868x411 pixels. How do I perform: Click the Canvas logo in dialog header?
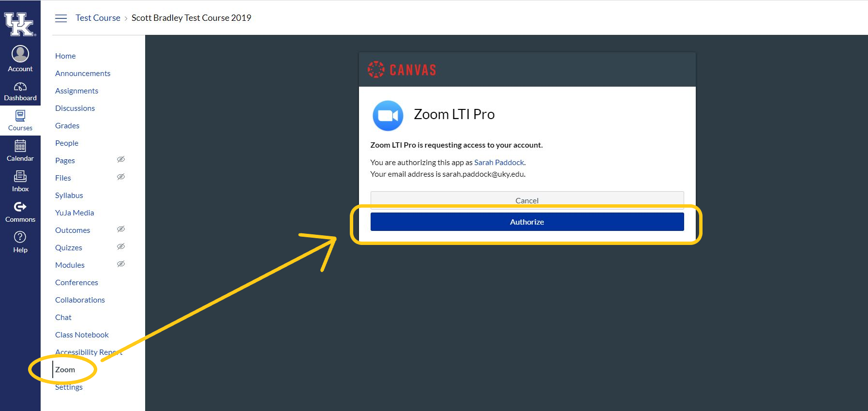tap(402, 70)
